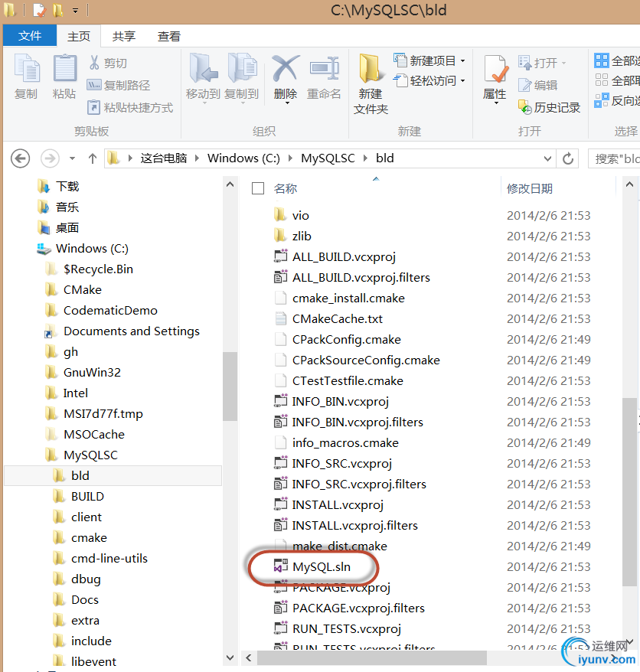Screen dimensions: 640x672
Task: Click the Copy path icon
Action: click(94, 85)
